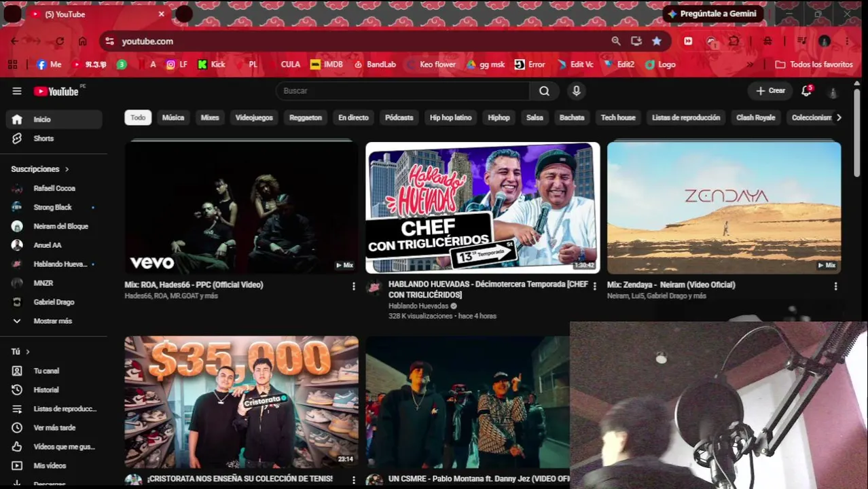Viewport: 868px width, 489px height.
Task: Open the Todos los favoritos folder
Action: click(814, 65)
